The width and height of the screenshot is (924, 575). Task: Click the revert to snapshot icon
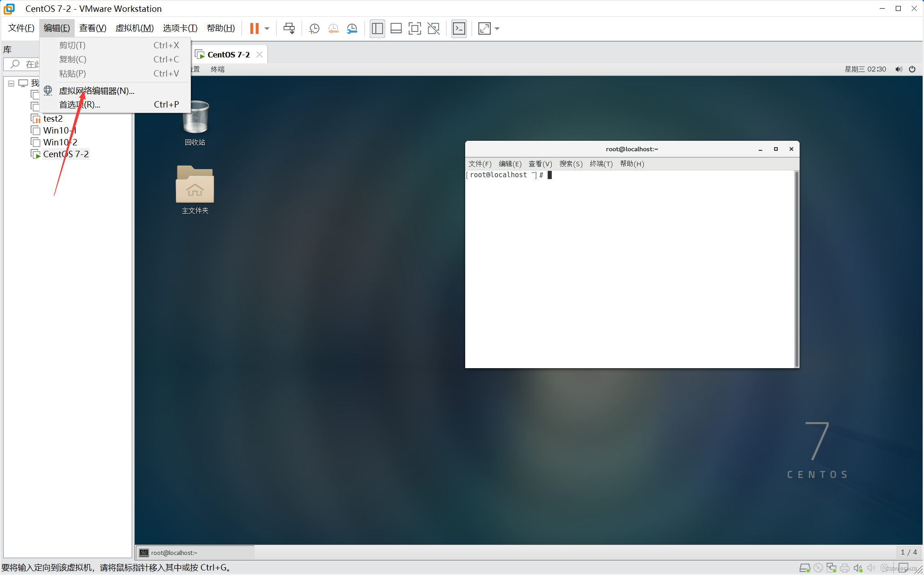333,29
